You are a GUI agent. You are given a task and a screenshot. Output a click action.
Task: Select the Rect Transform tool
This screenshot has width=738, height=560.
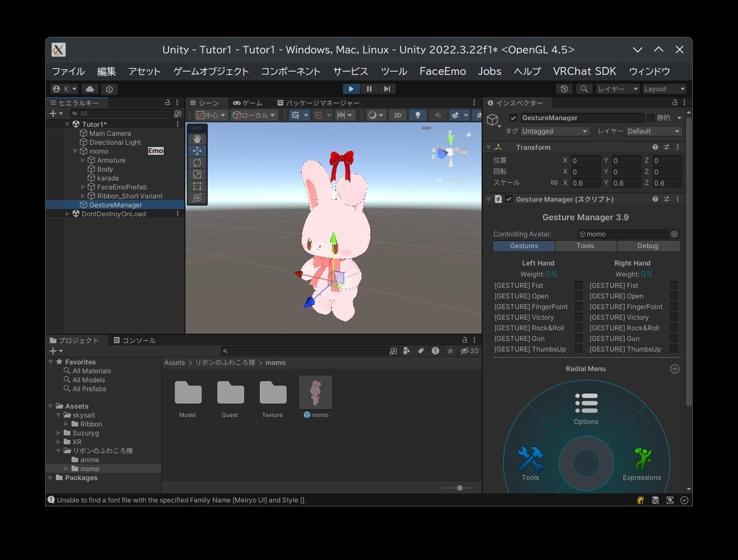click(197, 186)
